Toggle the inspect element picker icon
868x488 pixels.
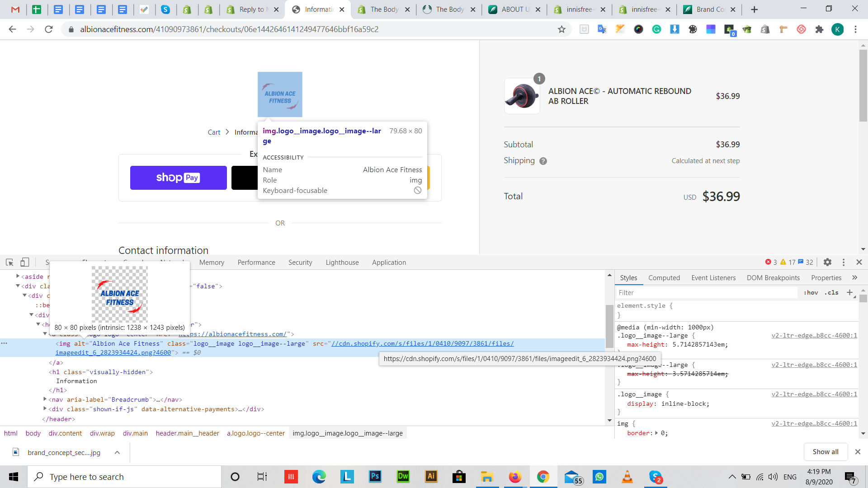(9, 262)
